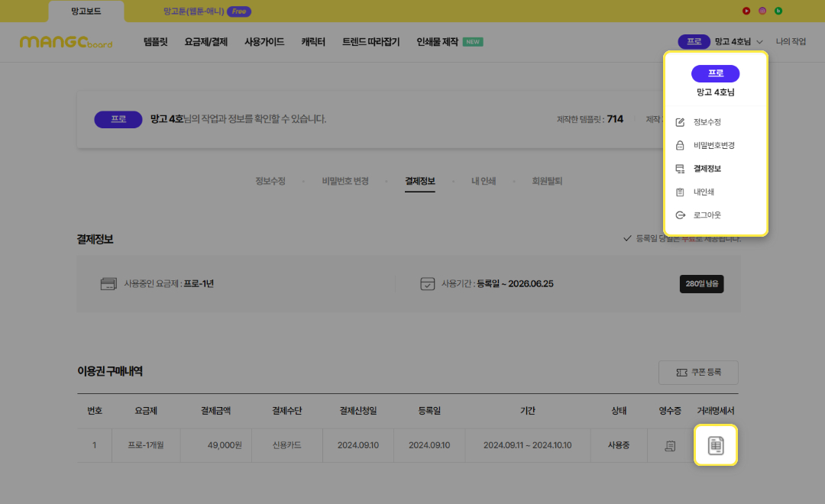
Task: Click the Mangoboard logo
Action: click(x=66, y=42)
